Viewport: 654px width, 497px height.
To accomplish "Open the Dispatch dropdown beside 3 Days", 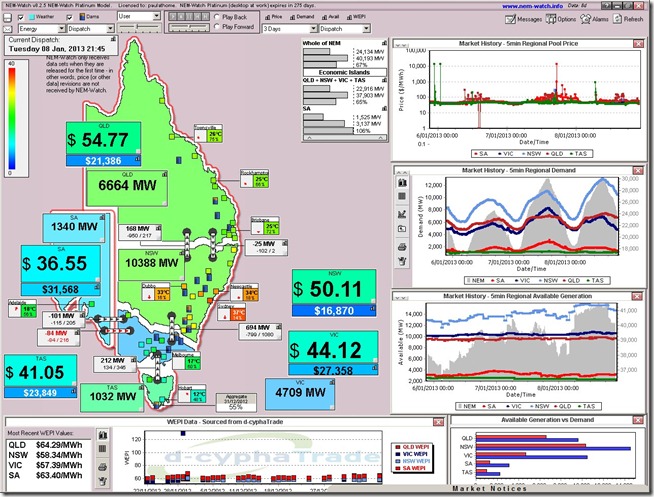I will (x=345, y=29).
